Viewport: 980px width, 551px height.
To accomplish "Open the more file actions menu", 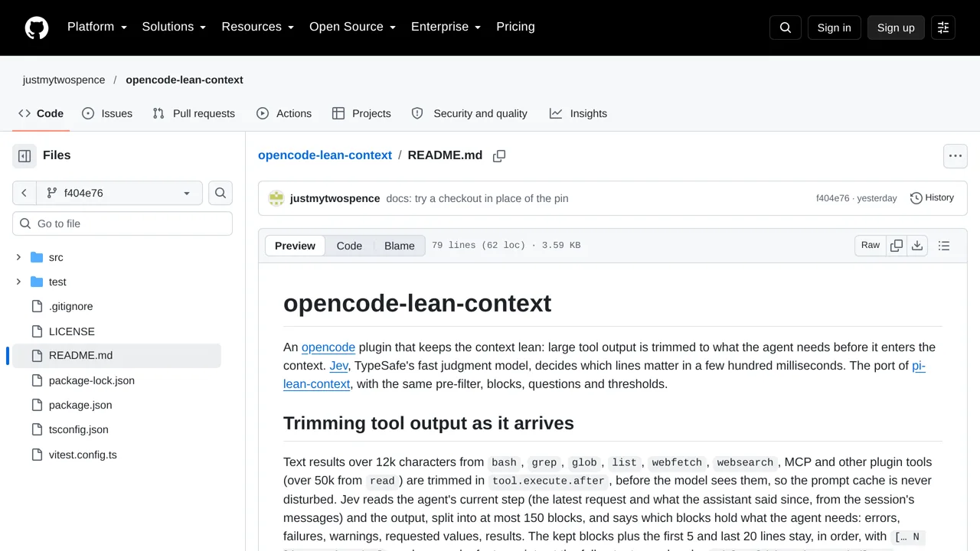I will 955,156.
